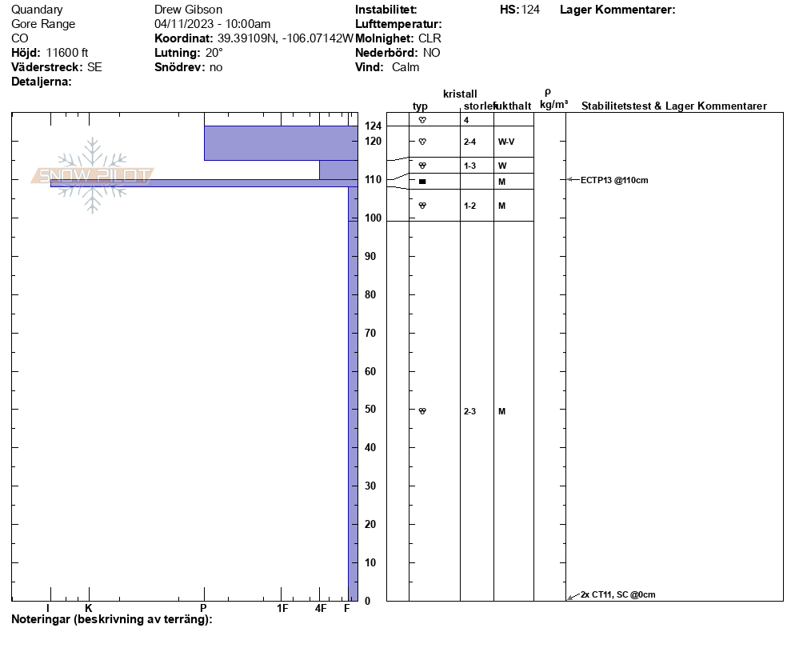This screenshot has width=795, height=672.
Task: Select the moisture W beside size 1-3
Action: click(x=502, y=166)
